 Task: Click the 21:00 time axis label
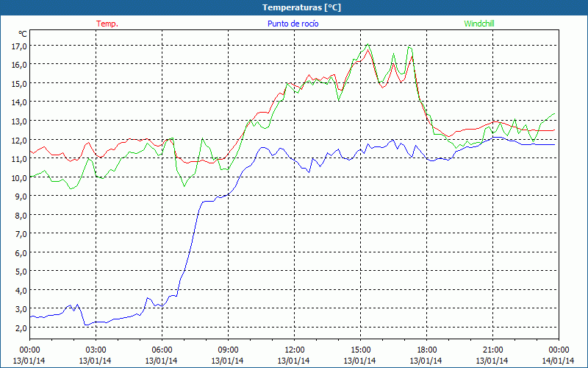point(492,350)
